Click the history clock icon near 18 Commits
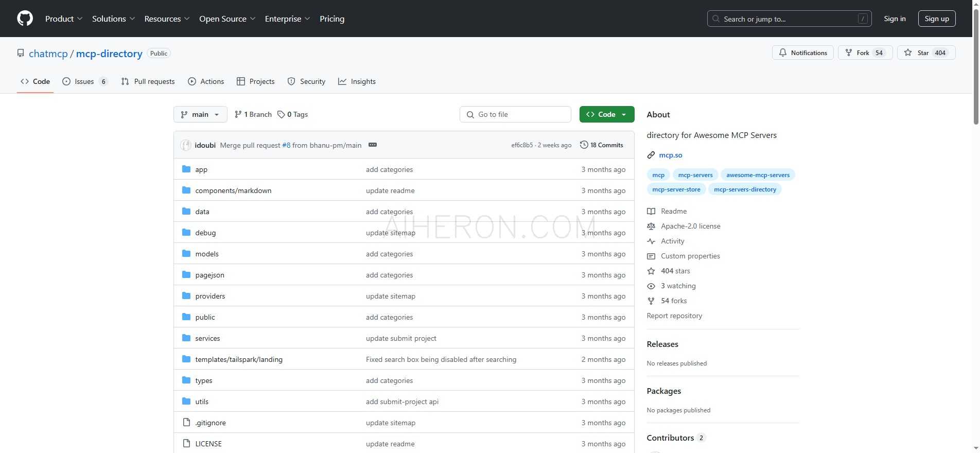980x453 pixels. [x=584, y=145]
